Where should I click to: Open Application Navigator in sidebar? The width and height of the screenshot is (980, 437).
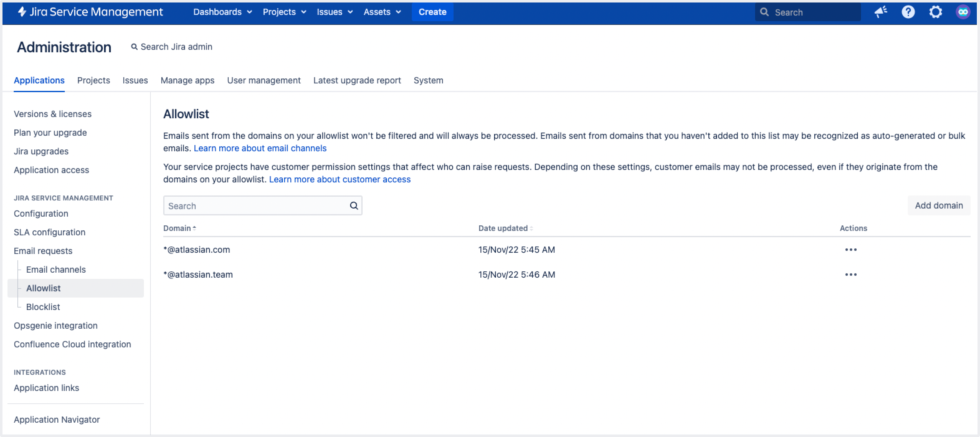(57, 420)
